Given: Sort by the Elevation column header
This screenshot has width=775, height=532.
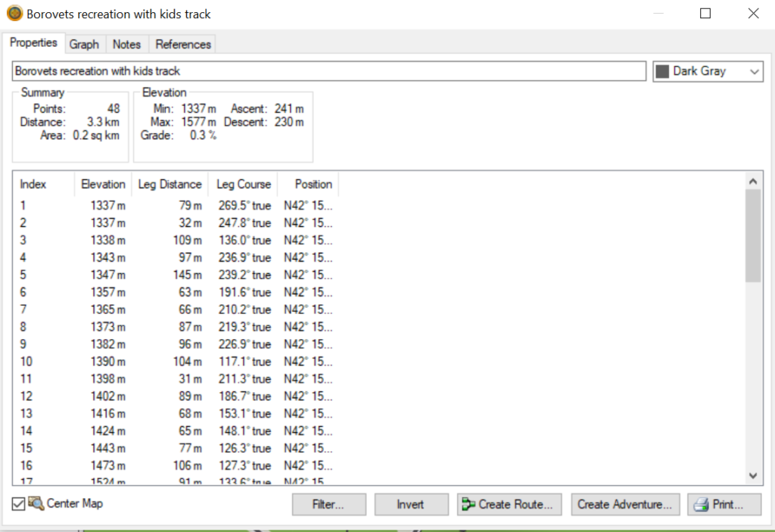Looking at the screenshot, I should point(103,184).
